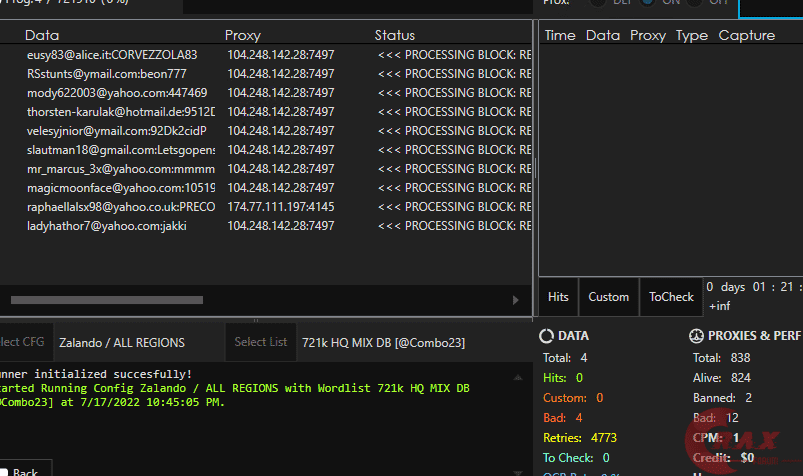The image size is (803, 476).
Task: Enable the ON proxy radio button
Action: [x=648, y=3]
